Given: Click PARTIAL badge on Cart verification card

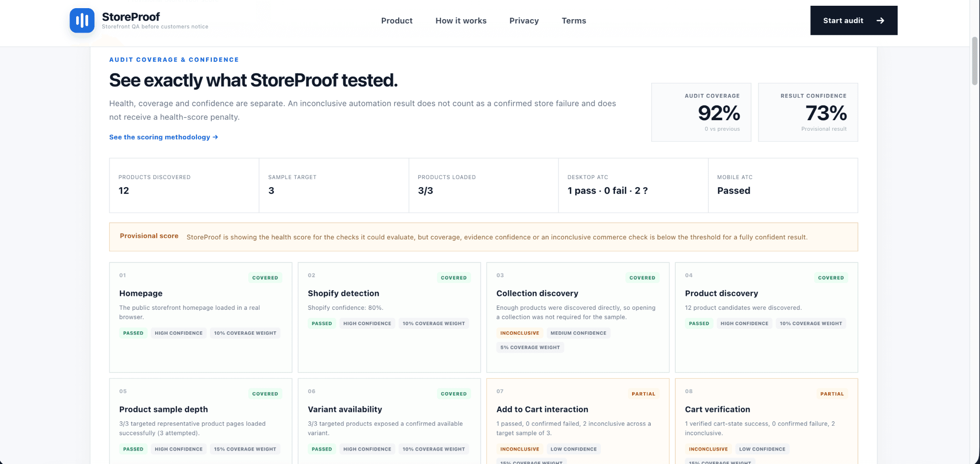Looking at the screenshot, I should (x=832, y=394).
